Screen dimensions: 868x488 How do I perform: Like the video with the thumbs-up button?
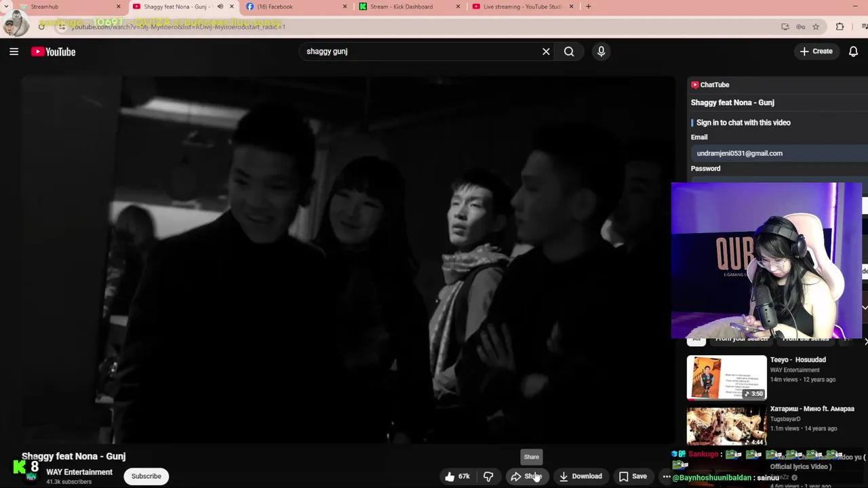point(458,476)
